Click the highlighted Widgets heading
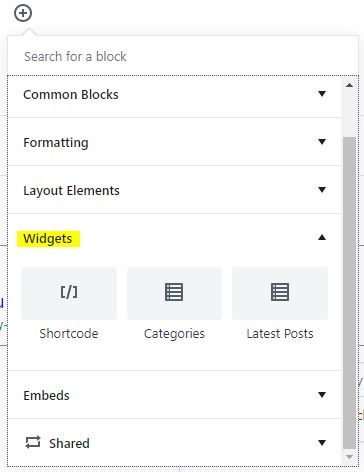 [48, 239]
